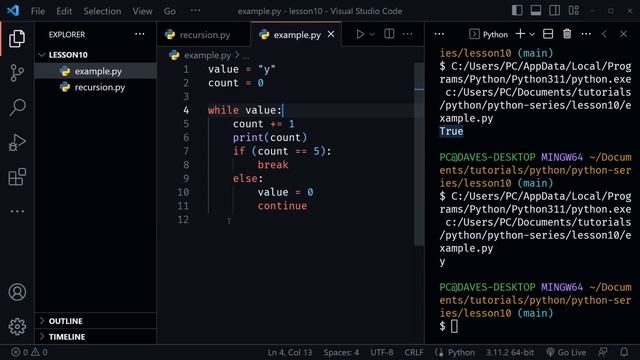Open the terminal panel's left overflow menu
Screen dimensions: 640x360
pos(439,34)
